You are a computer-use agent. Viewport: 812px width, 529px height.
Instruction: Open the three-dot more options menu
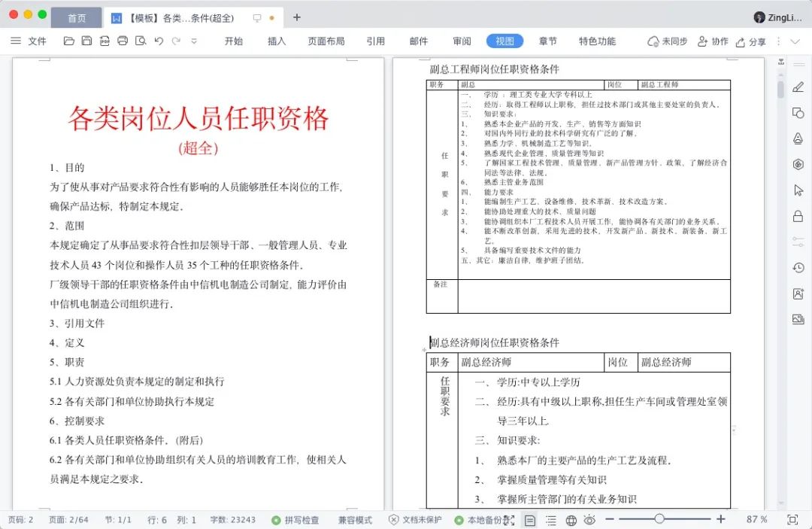[778, 41]
